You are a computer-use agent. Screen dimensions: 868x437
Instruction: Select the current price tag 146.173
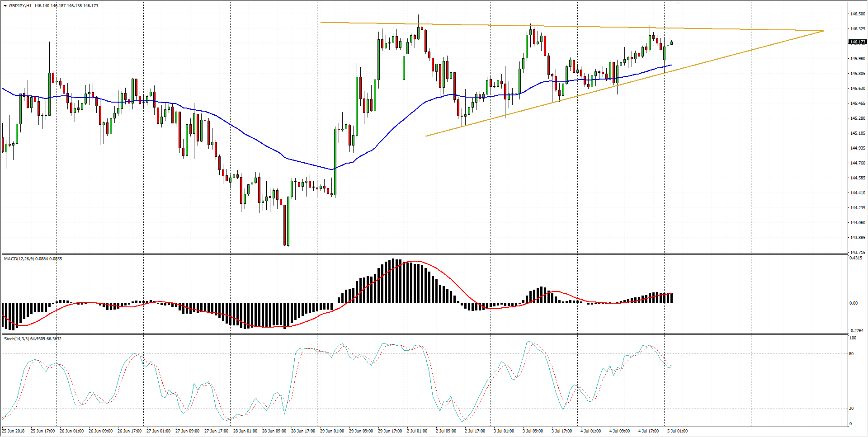pos(857,42)
